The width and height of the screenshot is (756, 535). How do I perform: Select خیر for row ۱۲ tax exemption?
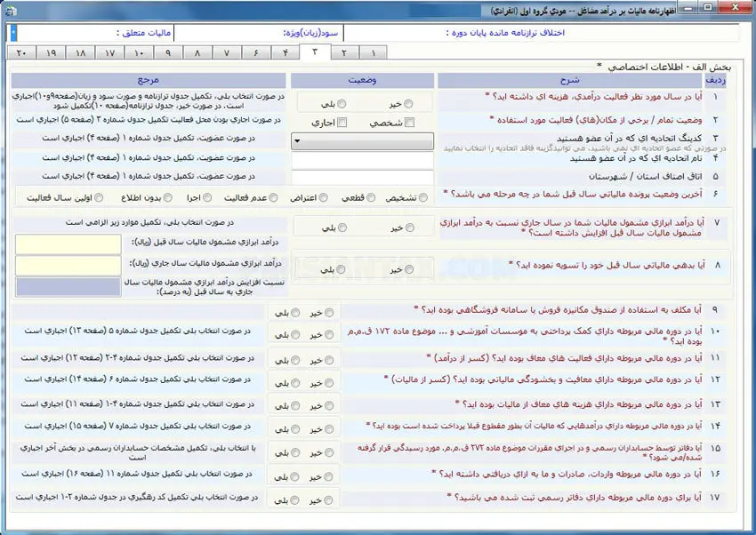[329, 383]
